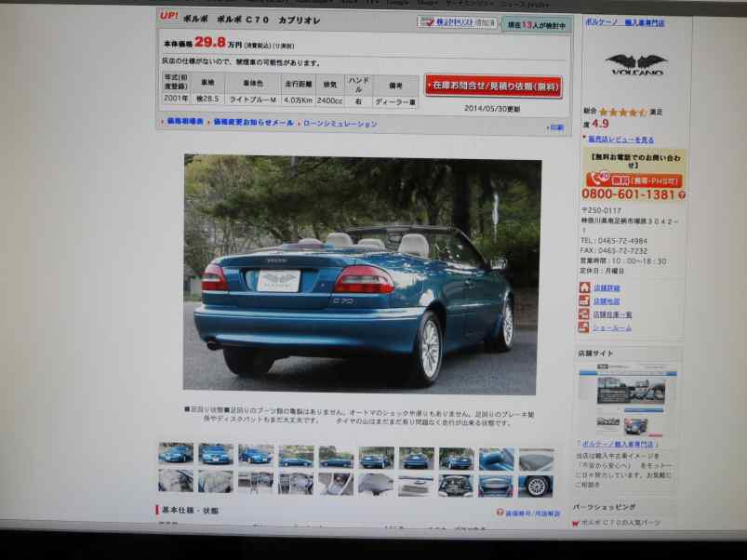Select sixth top-row rear view thumbnail
The image size is (747, 560).
[376, 458]
